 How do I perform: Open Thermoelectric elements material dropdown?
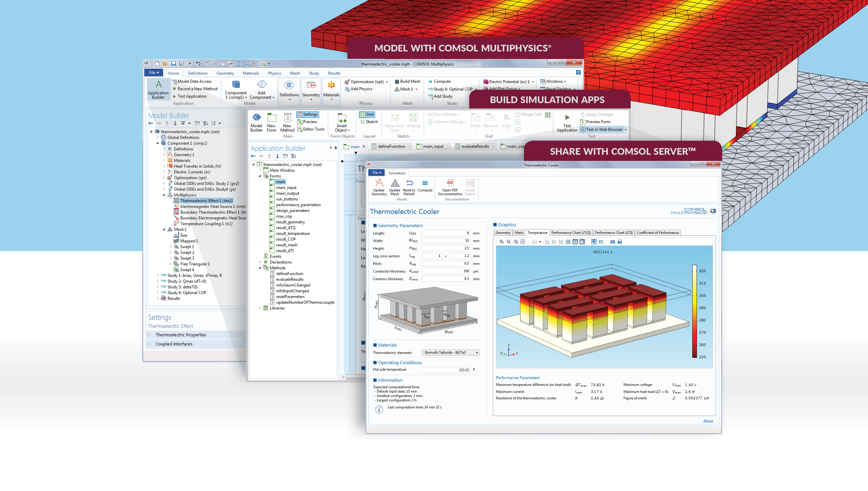[450, 352]
